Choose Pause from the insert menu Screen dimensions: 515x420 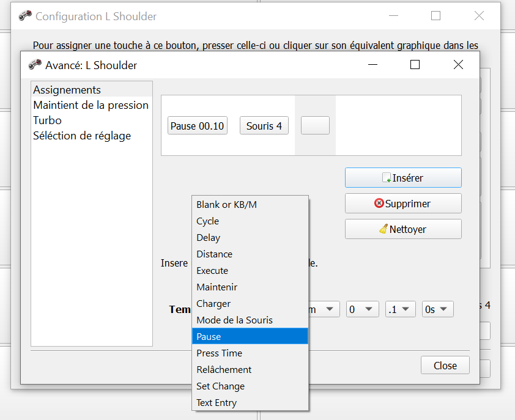click(209, 337)
